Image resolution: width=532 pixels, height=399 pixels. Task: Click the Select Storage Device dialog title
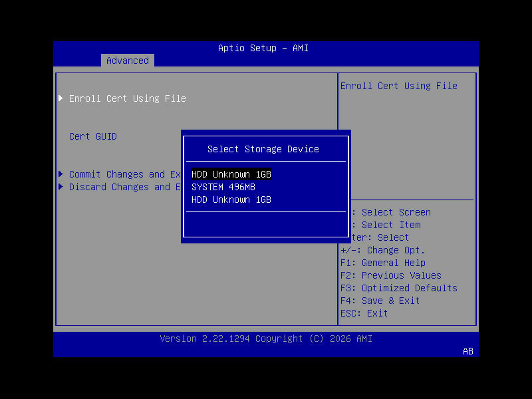(x=263, y=149)
